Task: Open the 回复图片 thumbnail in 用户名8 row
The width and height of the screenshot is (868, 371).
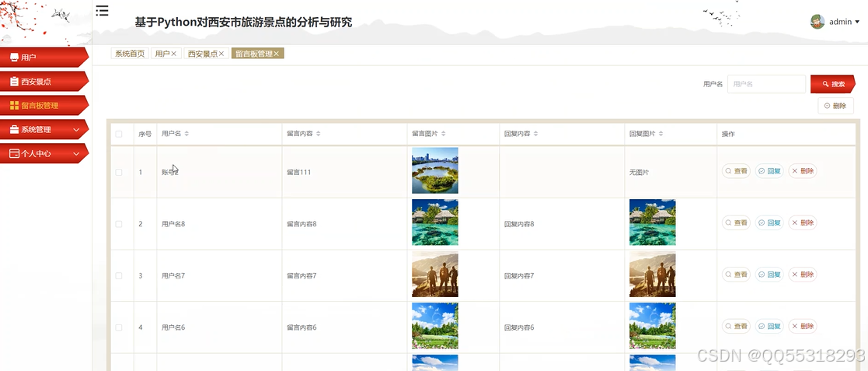Action: tap(652, 222)
